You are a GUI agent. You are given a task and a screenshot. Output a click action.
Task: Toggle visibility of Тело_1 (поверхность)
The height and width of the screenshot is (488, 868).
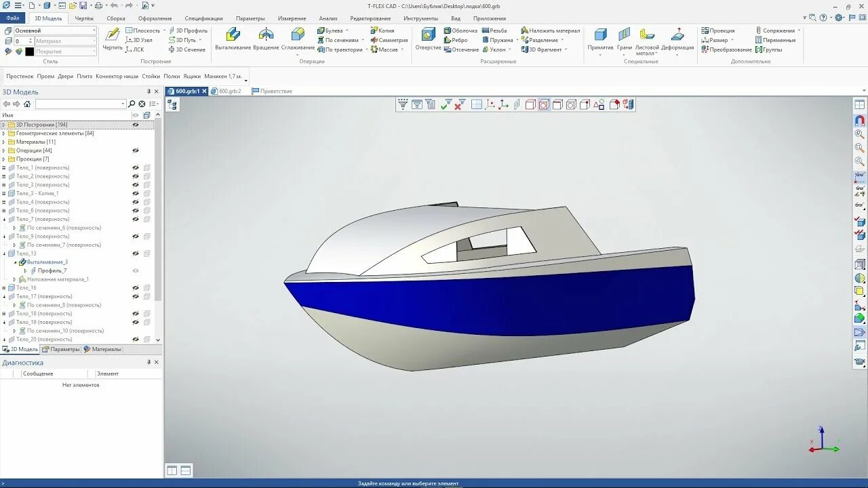tap(136, 167)
